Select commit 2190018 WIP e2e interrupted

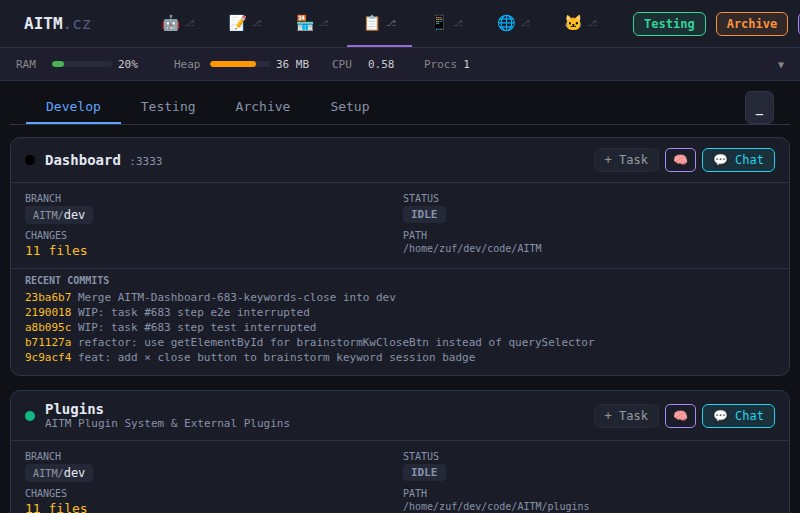(167, 312)
